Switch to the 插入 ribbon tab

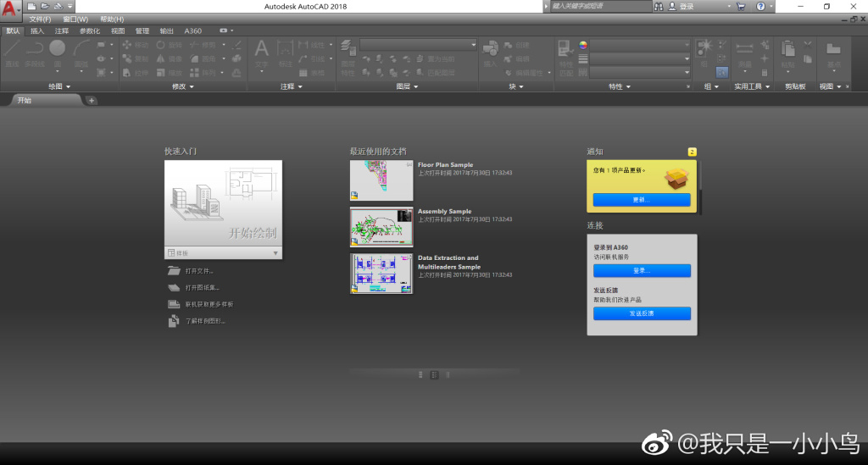pos(37,31)
